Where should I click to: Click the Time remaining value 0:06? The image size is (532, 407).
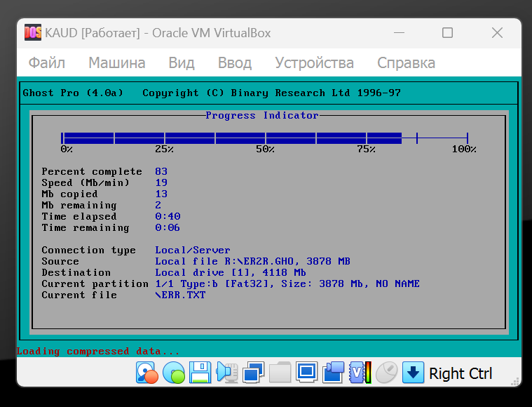[168, 227]
